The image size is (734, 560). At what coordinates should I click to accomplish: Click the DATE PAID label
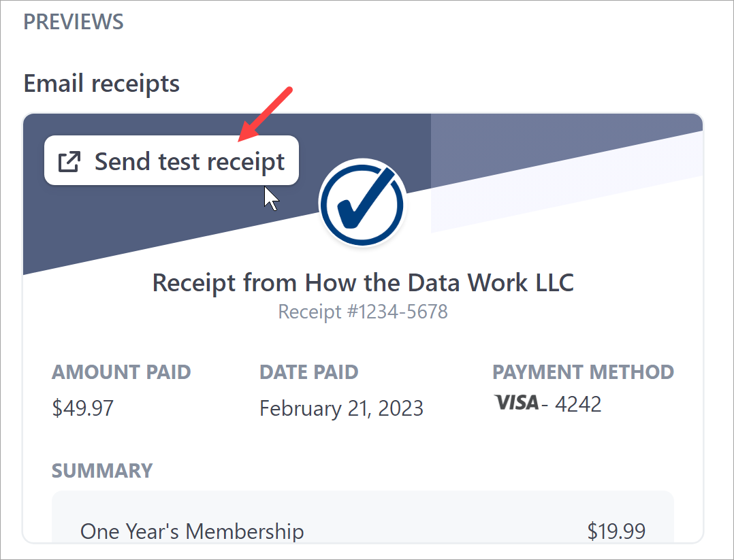click(309, 372)
